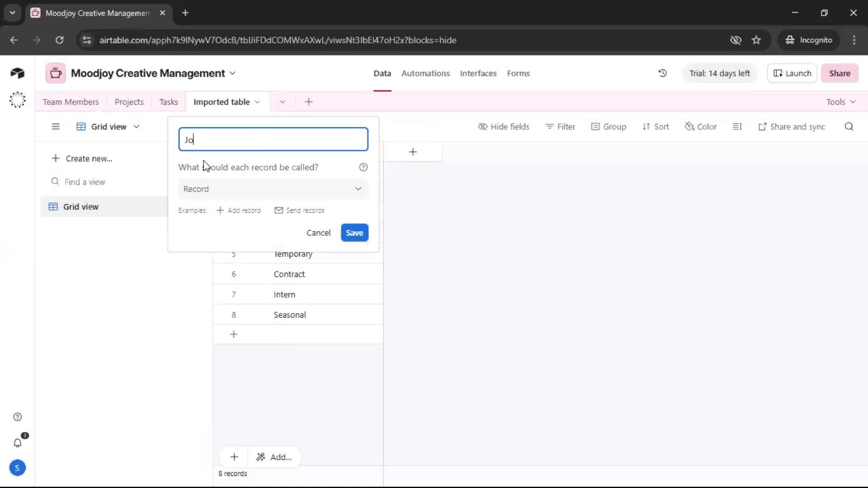The height and width of the screenshot is (488, 868).
Task: Switch to the Forms tab
Action: [518, 73]
